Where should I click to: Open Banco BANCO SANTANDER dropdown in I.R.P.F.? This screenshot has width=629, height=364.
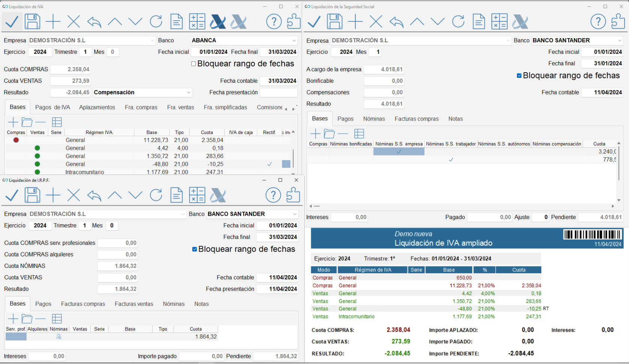click(x=295, y=214)
